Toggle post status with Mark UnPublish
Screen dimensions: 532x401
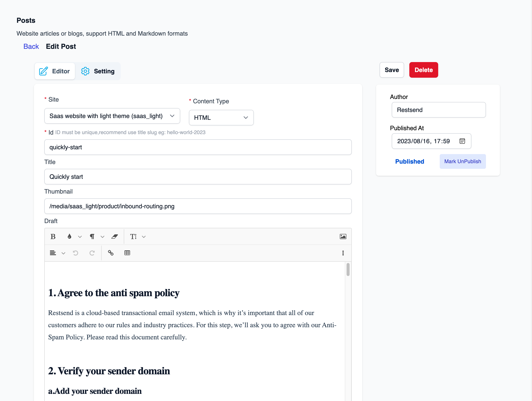462,161
